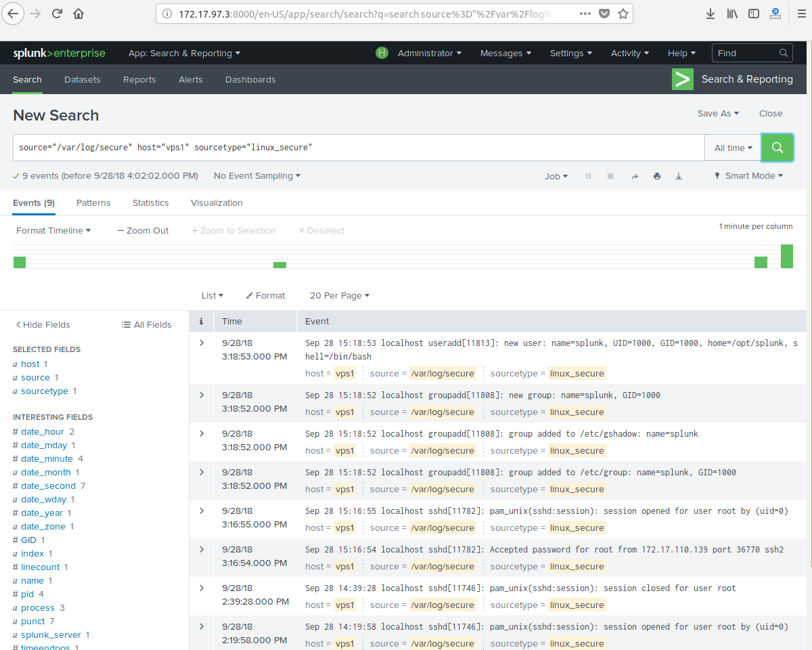The width and height of the screenshot is (812, 650).
Task: Click the share job arrow icon
Action: point(634,176)
